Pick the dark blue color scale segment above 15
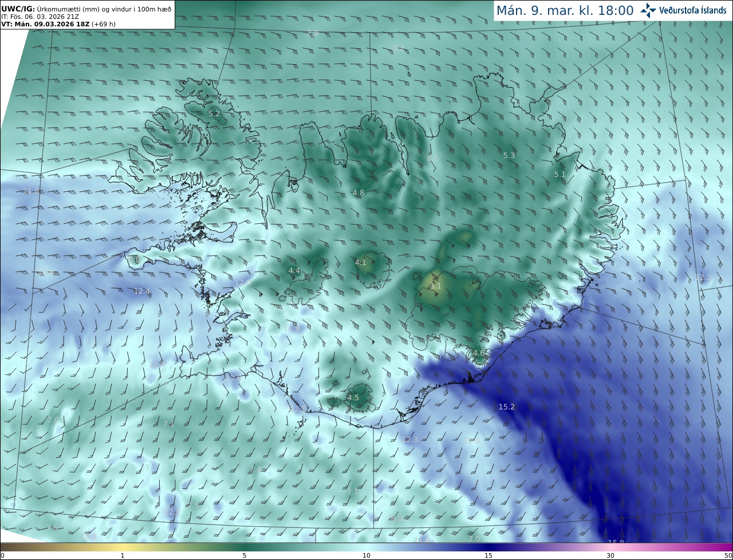Image resolution: width=733 pixels, height=560 pixels. [x=488, y=547]
